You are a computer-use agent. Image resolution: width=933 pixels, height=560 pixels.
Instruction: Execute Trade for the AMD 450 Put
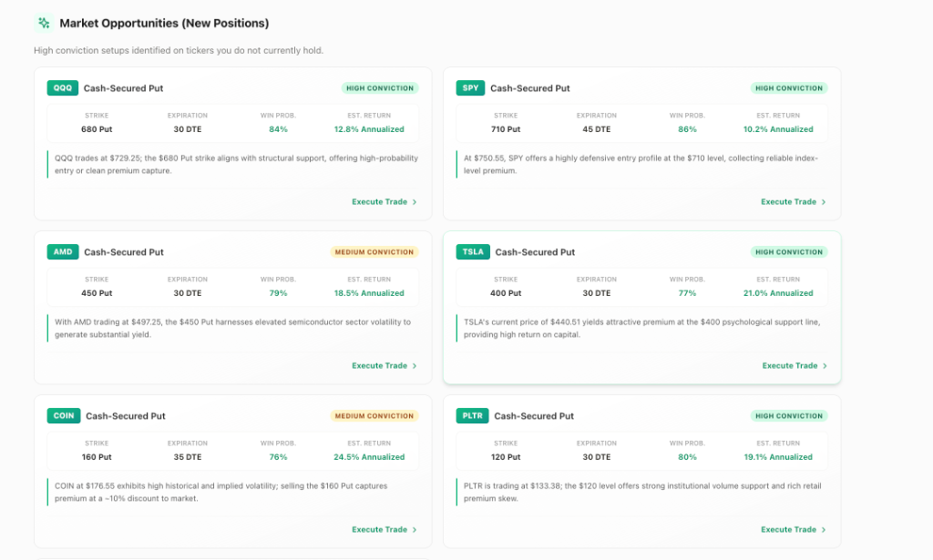pyautogui.click(x=384, y=366)
